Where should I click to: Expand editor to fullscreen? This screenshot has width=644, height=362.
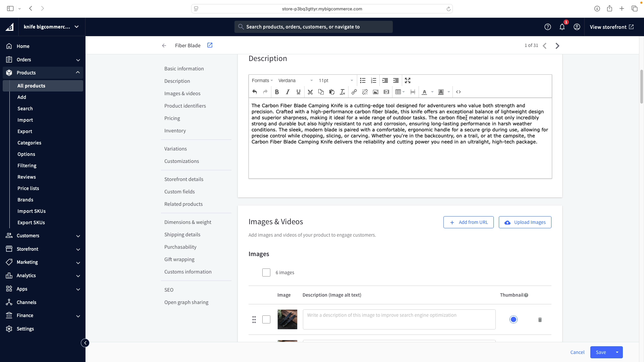point(408,80)
